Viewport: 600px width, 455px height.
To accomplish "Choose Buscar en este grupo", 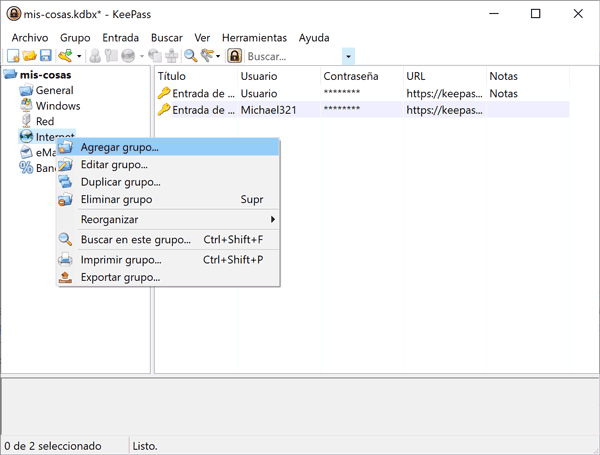I will pos(168,240).
